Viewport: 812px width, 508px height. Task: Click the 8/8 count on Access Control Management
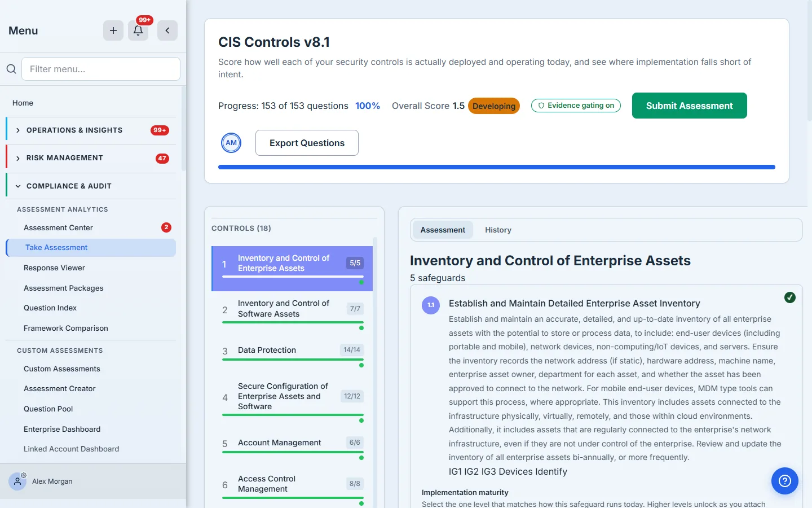[355, 484]
